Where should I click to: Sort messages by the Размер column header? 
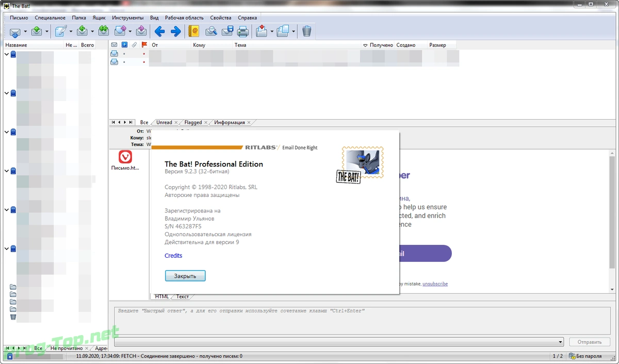(x=437, y=45)
